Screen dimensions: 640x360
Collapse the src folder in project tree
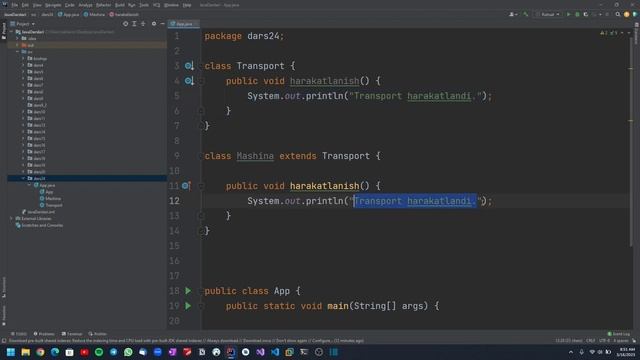point(17,52)
